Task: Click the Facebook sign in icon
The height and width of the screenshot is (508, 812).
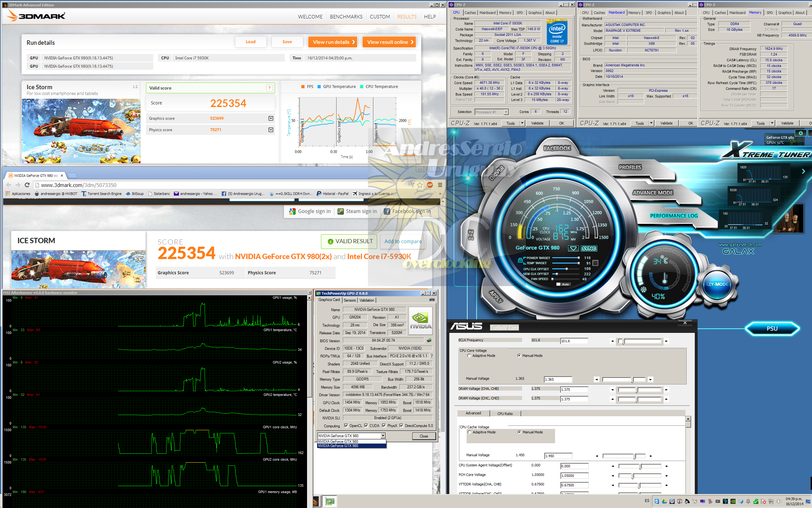Action: (x=387, y=211)
